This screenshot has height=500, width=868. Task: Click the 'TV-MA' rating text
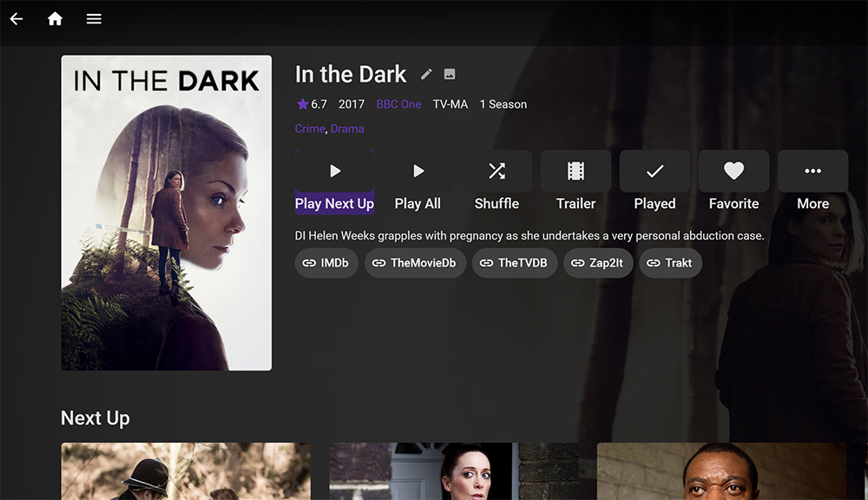pos(450,104)
